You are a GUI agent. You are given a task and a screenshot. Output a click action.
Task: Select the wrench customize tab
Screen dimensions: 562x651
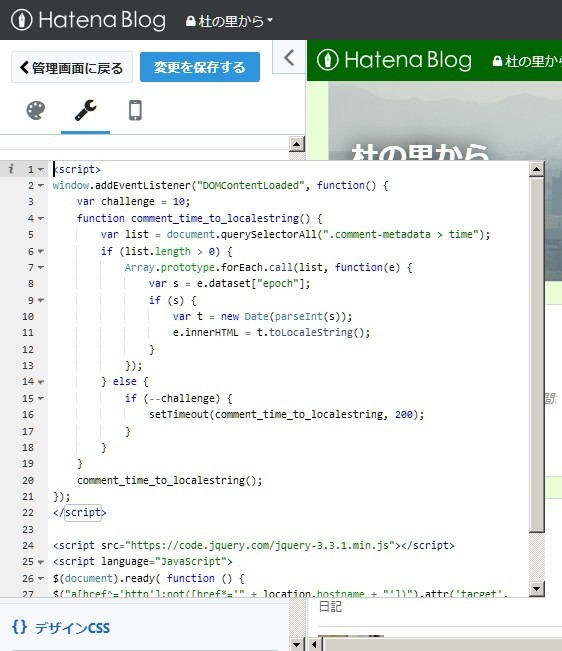85,110
